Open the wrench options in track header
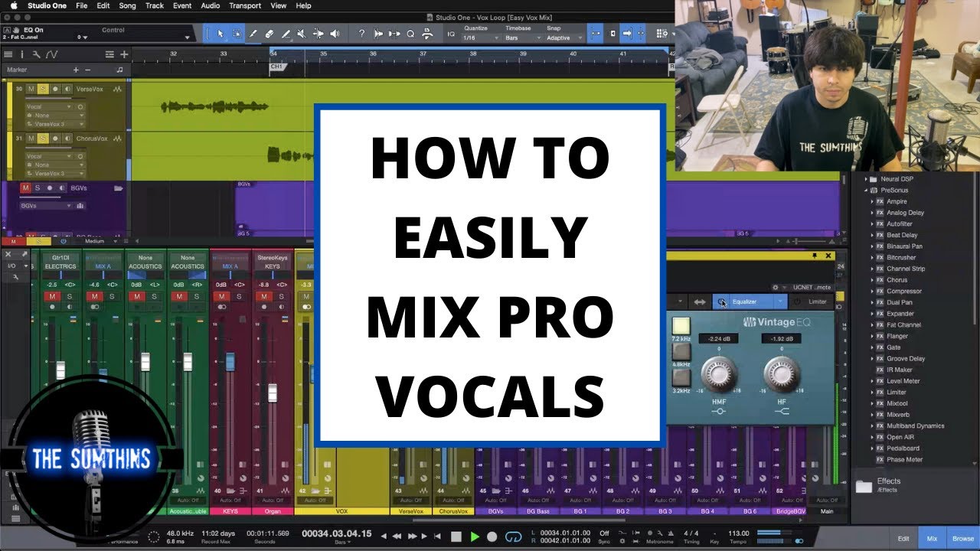The image size is (980, 551). pos(35,54)
